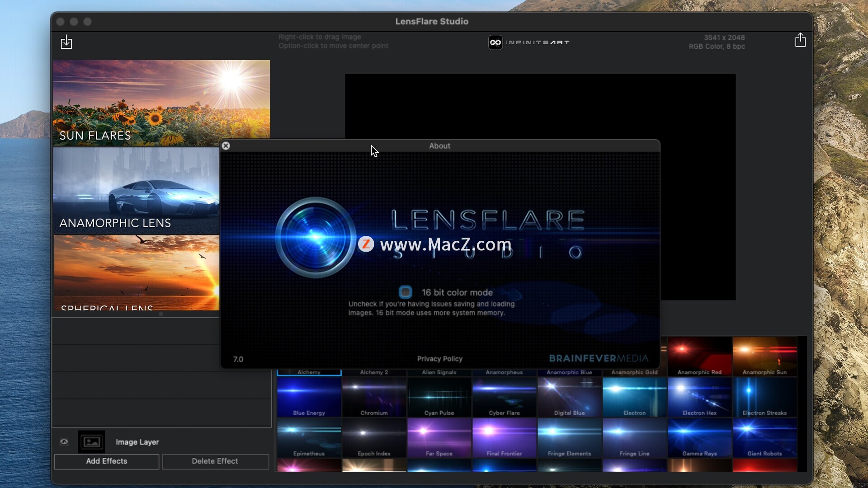Open the Privacy Policy link
The image size is (868, 488).
pyautogui.click(x=439, y=359)
